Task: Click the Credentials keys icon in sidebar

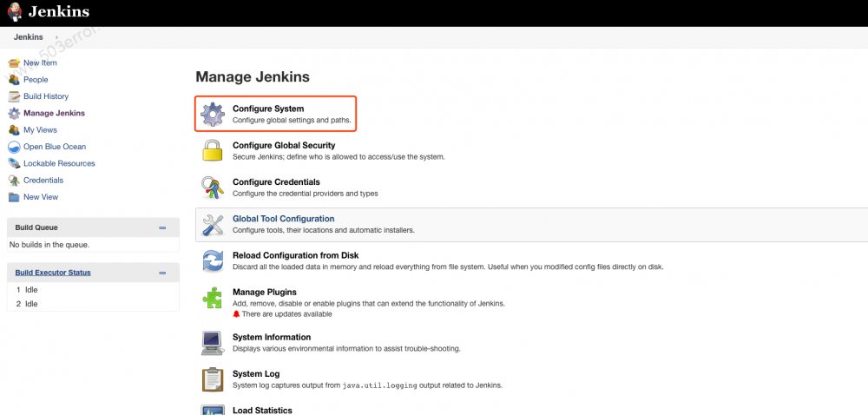Action: click(x=15, y=181)
